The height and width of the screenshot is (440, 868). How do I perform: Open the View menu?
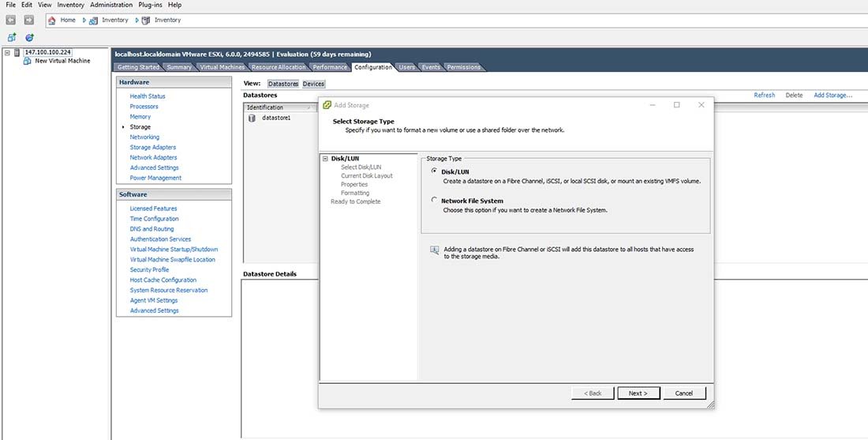[45, 5]
